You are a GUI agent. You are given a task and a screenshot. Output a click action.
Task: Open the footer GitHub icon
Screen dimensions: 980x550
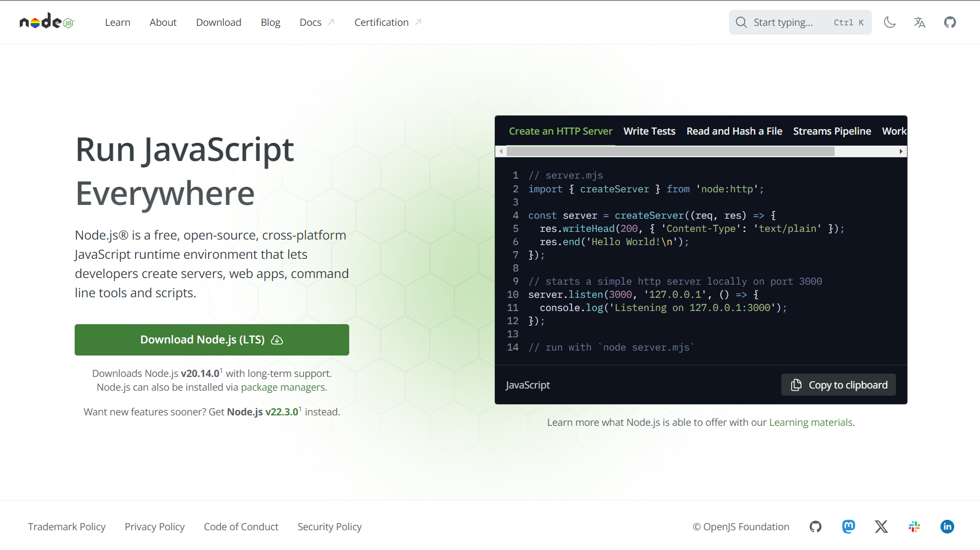coord(815,526)
